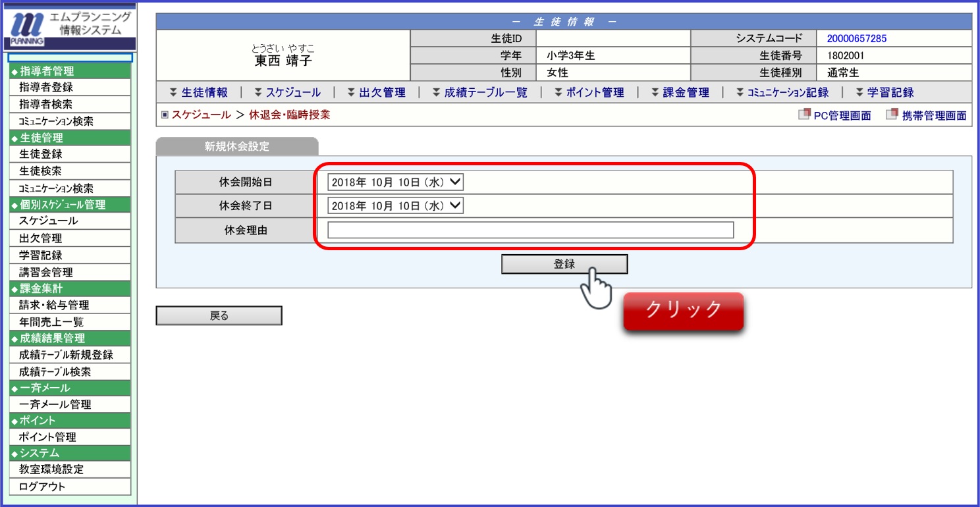Expand the 生徒情報 menu in navigation bar
The height and width of the screenshot is (507, 980).
(198, 93)
